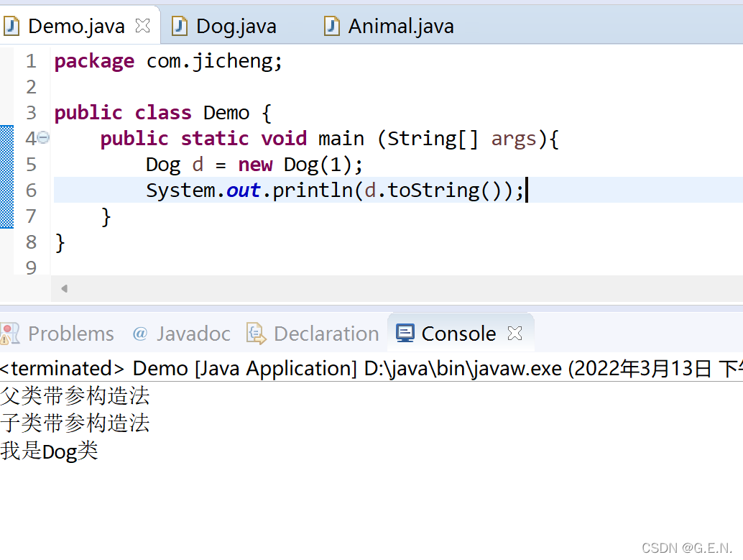Click the closing brace on line 7
This screenshot has height=560, width=743.
coord(106,216)
